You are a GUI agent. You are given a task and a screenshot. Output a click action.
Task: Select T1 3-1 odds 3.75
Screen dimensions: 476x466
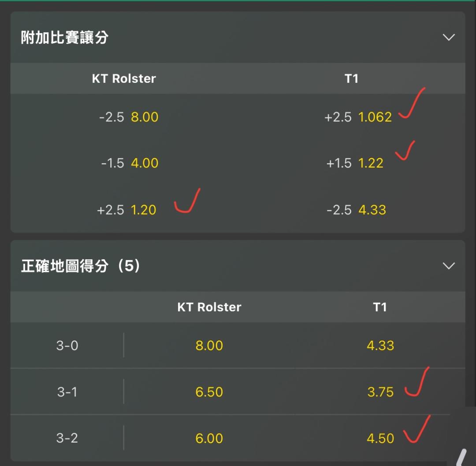point(380,392)
